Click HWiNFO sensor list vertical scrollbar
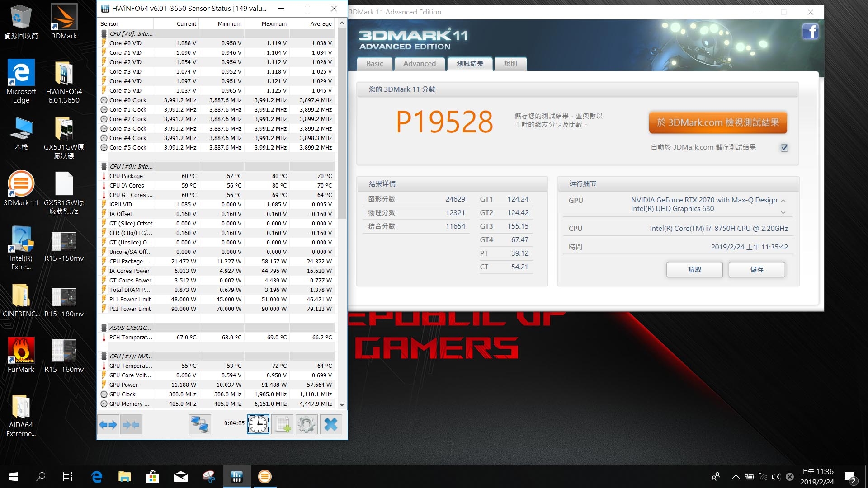 342,122
